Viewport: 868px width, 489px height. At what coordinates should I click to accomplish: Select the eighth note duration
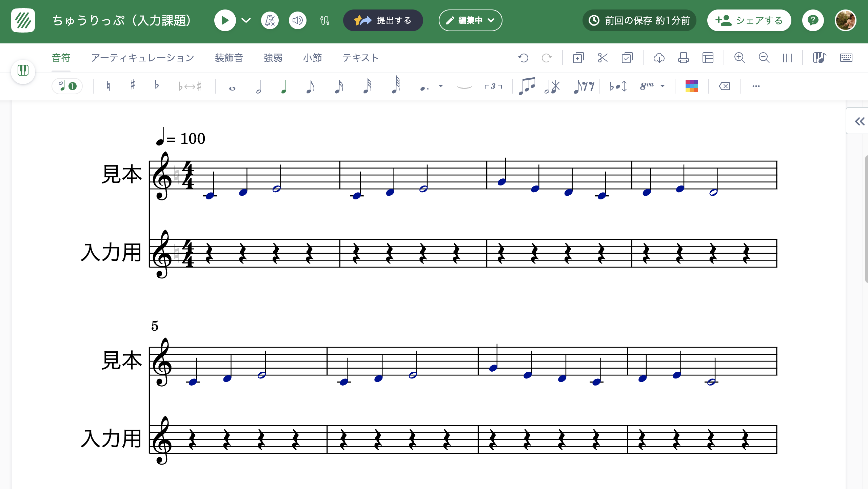pos(310,86)
